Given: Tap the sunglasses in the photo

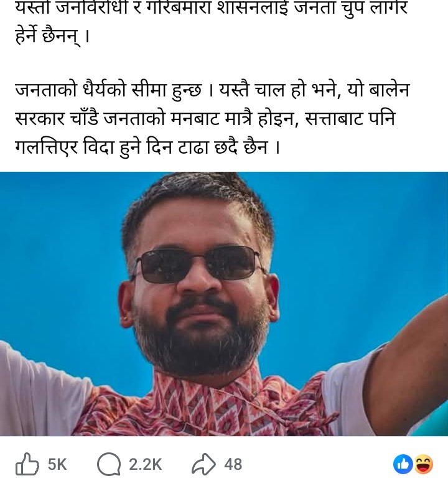Looking at the screenshot, I should [198, 263].
